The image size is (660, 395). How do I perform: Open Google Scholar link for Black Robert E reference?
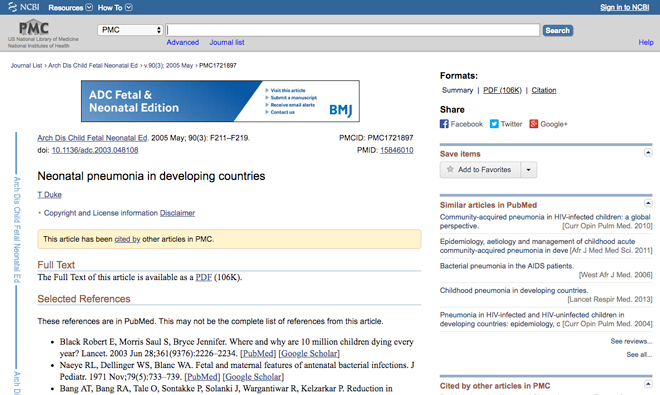[309, 353]
